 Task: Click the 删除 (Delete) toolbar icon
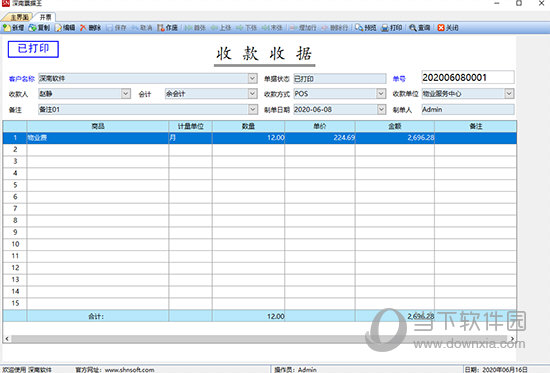tap(90, 27)
